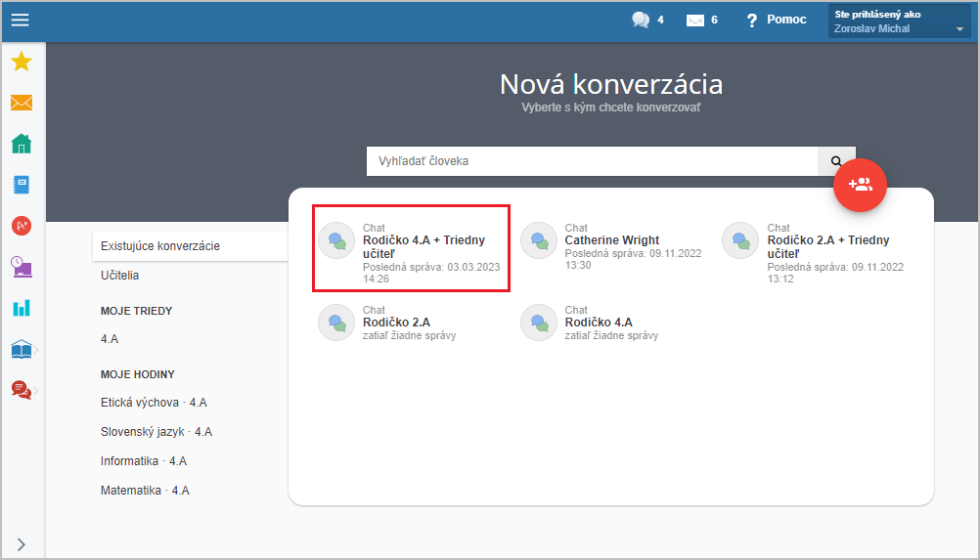This screenshot has height=560, width=980.
Task: Click avatar icon of Rodičko 2.A chat
Action: (336, 323)
